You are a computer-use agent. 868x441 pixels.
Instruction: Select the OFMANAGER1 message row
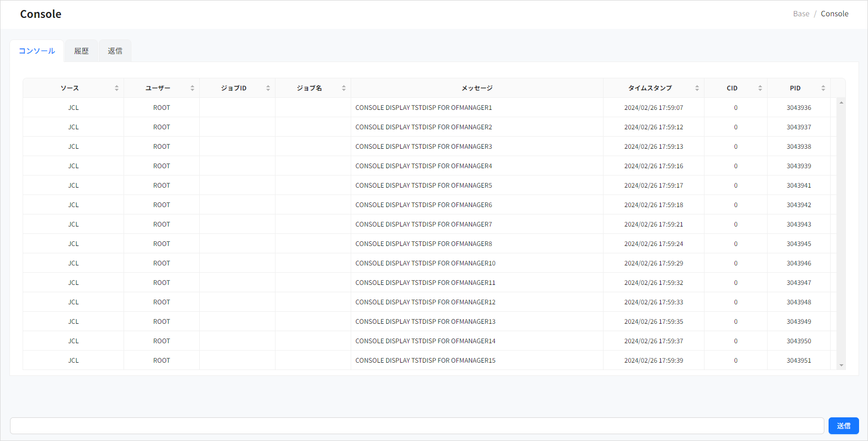coord(424,108)
